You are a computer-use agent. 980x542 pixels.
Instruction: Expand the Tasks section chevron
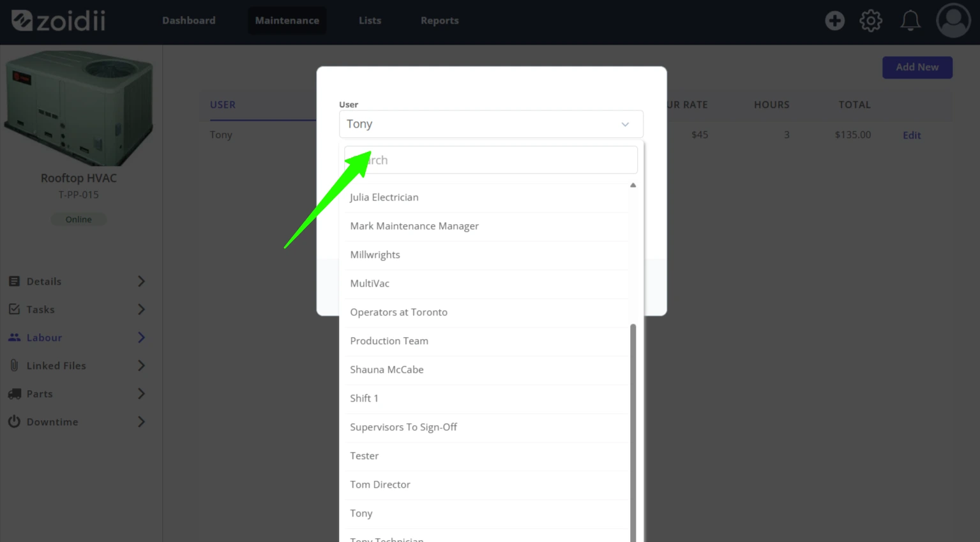tap(141, 309)
